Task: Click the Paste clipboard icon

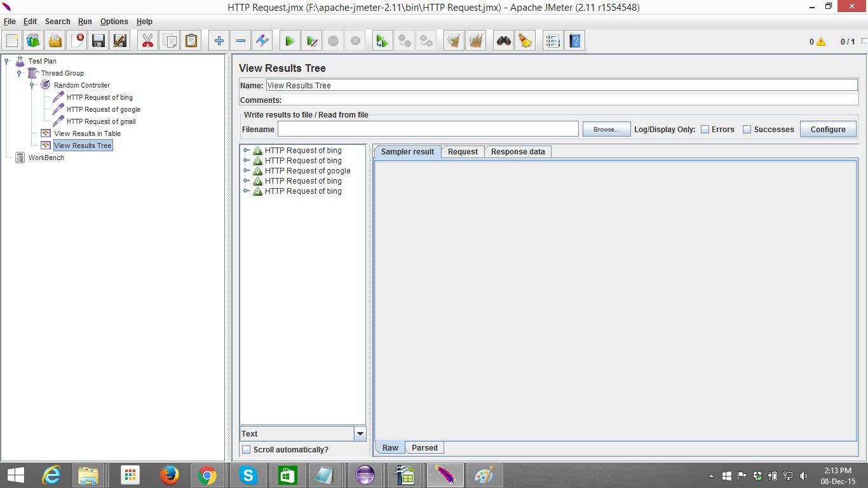Action: click(x=191, y=41)
